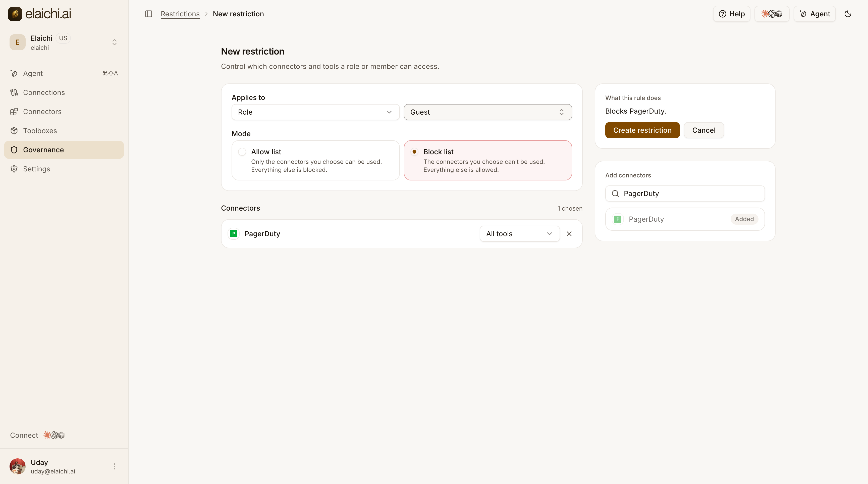Click the Restrictions breadcrumb link

180,14
